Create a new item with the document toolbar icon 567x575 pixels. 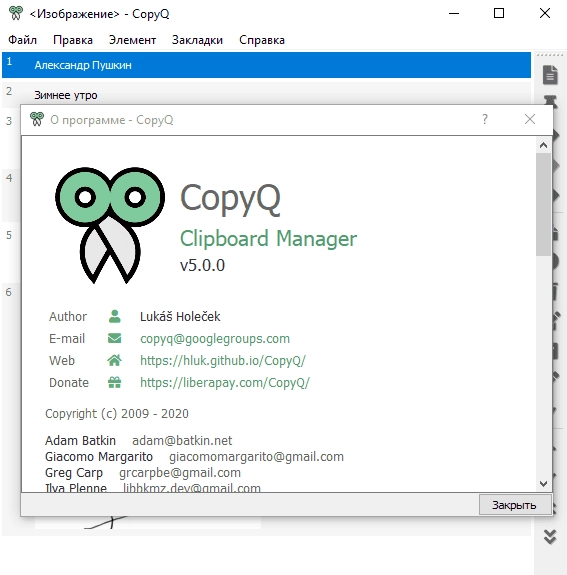(550, 75)
